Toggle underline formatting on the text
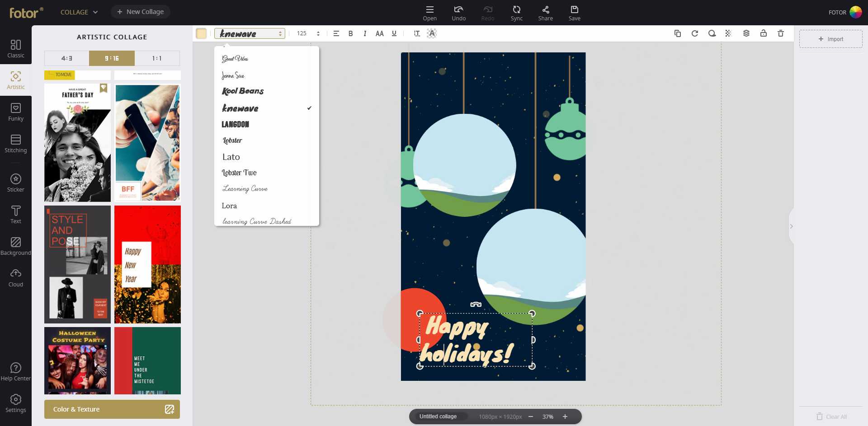This screenshot has height=426, width=868. 394,33
